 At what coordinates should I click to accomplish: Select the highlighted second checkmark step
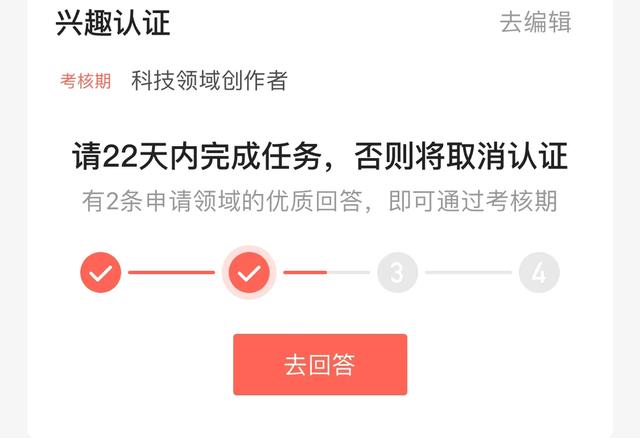(249, 272)
